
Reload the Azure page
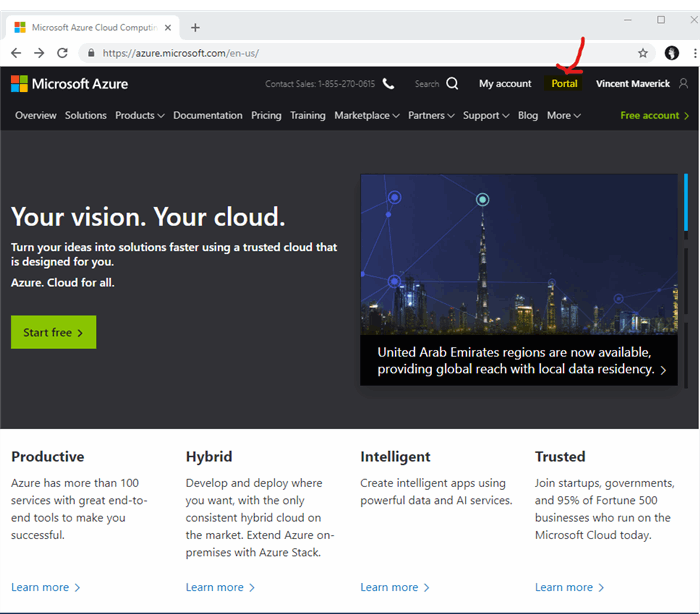point(62,53)
